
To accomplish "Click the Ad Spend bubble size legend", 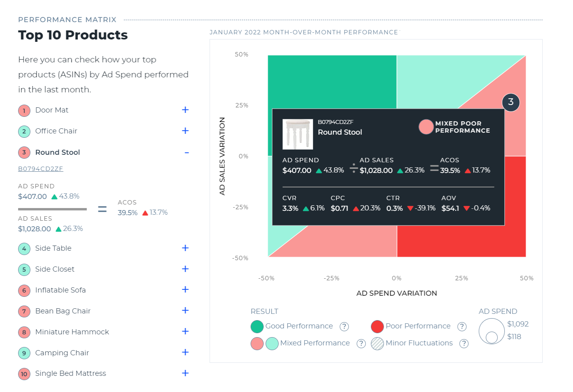I will click(x=491, y=331).
